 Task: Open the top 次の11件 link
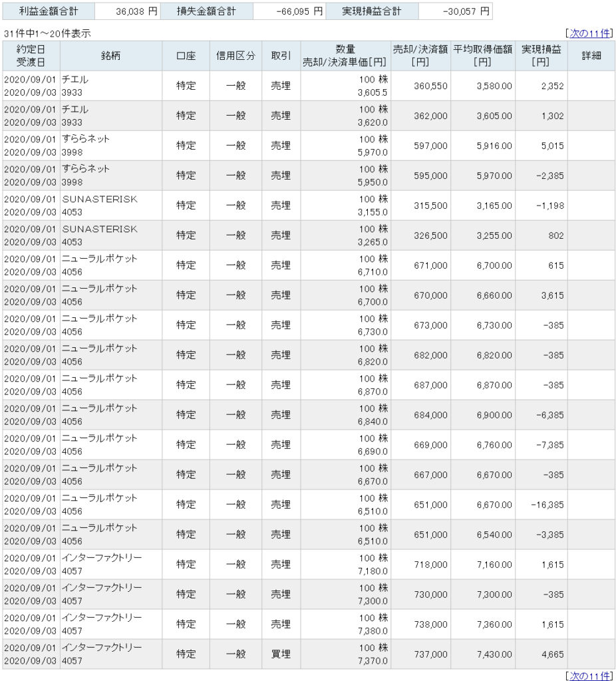click(589, 33)
